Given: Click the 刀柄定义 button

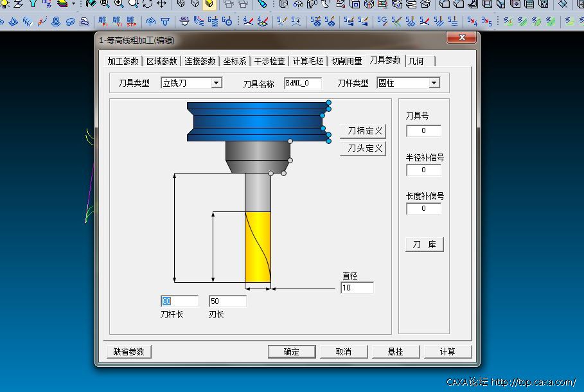Looking at the screenshot, I should click(365, 131).
